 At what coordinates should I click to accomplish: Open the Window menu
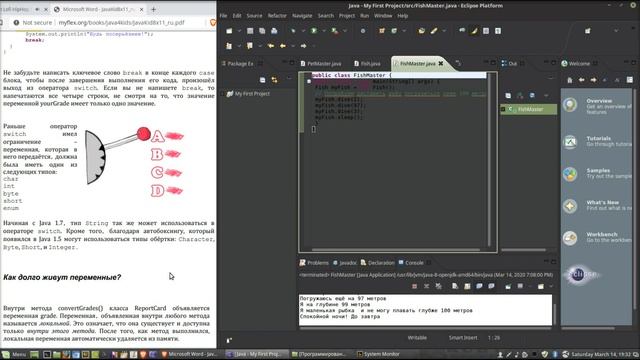(x=383, y=16)
